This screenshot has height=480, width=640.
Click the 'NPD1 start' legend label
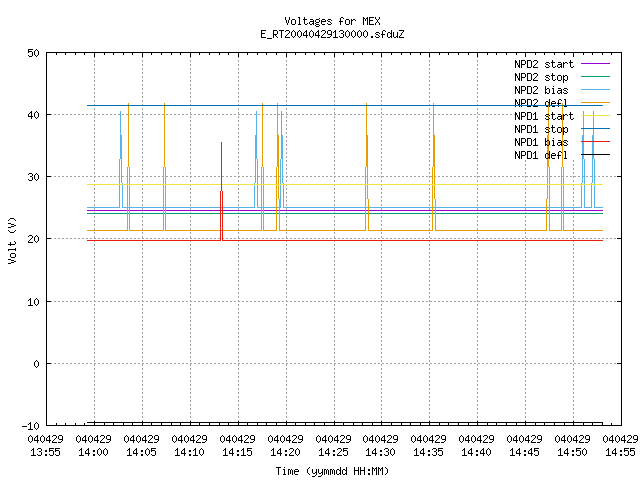(x=544, y=116)
